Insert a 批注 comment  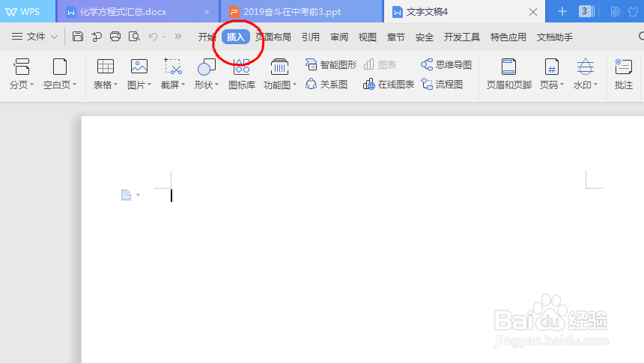[623, 74]
